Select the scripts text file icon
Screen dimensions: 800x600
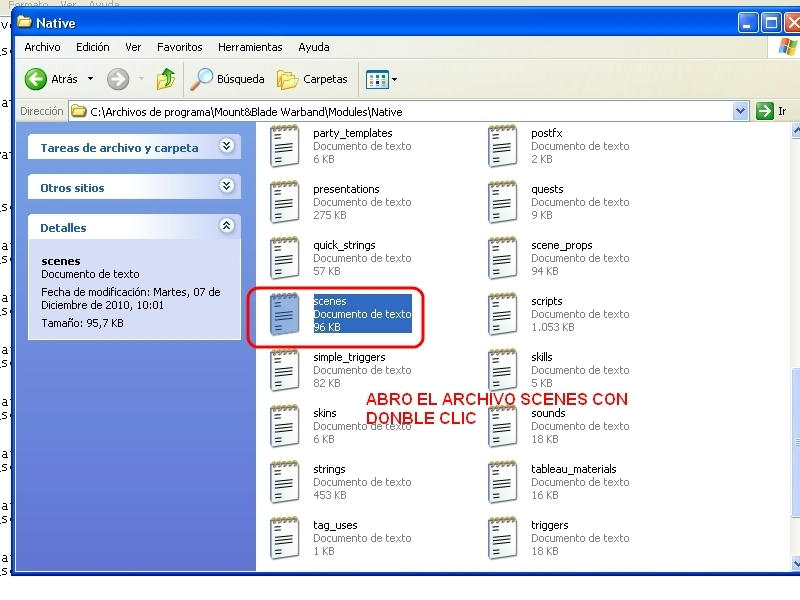tap(502, 314)
